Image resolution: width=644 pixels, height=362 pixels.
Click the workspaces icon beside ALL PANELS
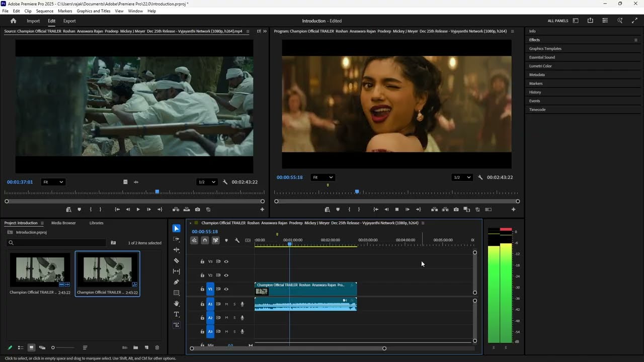point(576,21)
